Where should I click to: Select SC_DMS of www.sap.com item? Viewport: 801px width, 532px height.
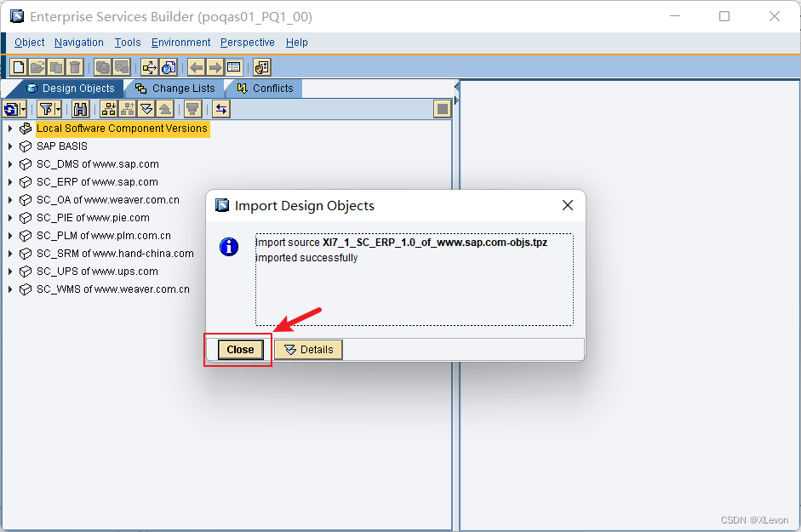[98, 164]
